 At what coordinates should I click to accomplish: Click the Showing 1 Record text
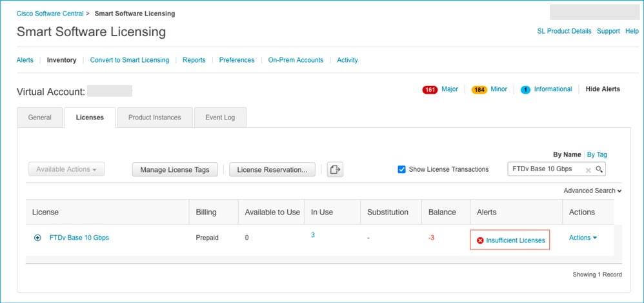pos(597,275)
